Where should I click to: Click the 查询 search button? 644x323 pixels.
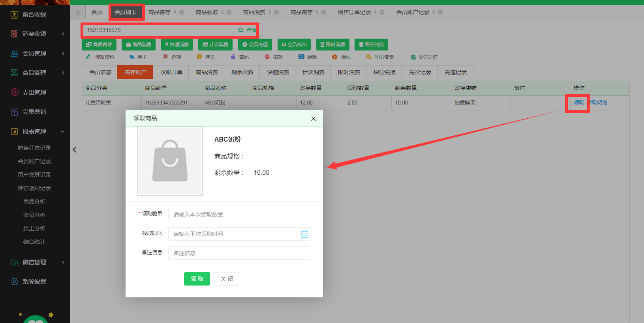[x=247, y=30]
